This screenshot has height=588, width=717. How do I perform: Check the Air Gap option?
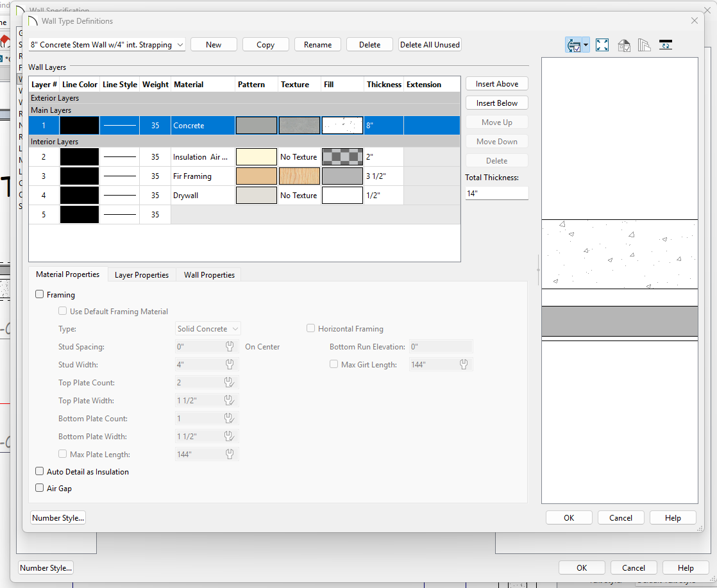40,489
